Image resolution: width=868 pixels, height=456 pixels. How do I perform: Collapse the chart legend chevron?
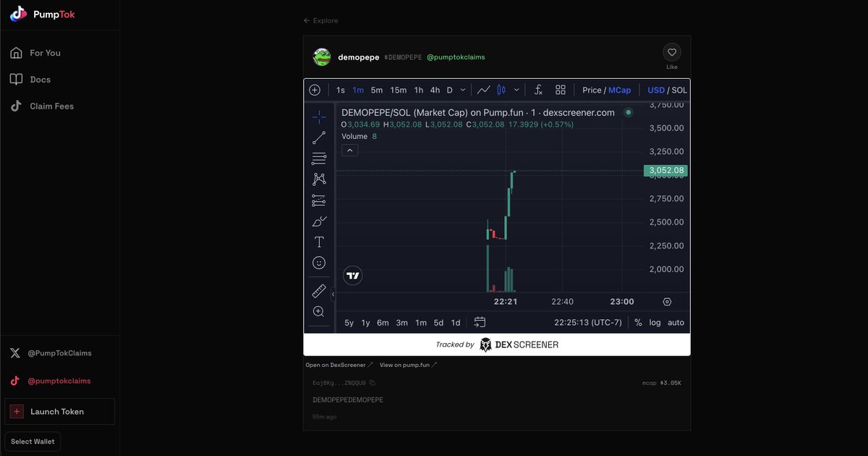pyautogui.click(x=349, y=151)
